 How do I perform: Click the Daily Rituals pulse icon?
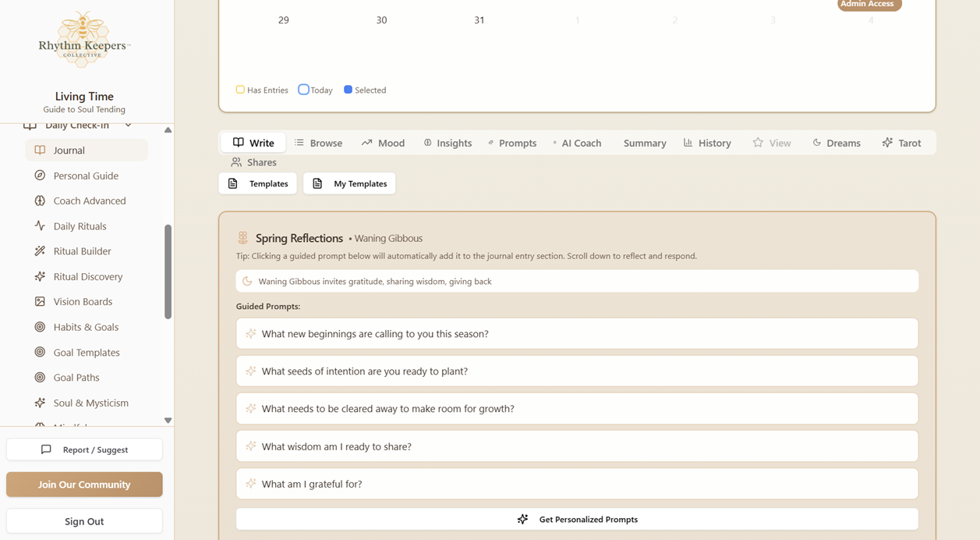(x=40, y=226)
